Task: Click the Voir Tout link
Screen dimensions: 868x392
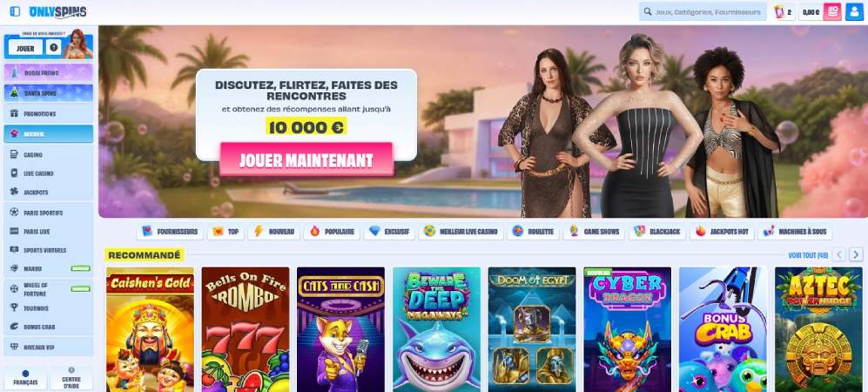Action: click(x=808, y=255)
